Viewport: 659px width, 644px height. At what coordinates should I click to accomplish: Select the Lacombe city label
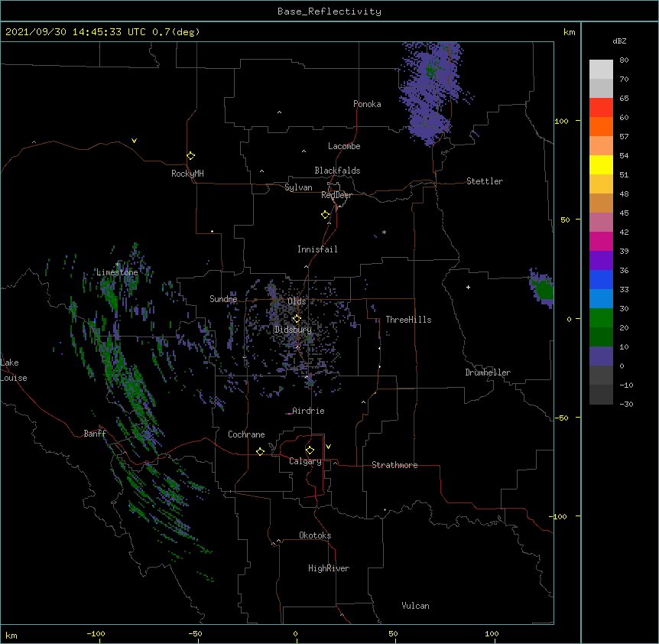click(x=344, y=146)
